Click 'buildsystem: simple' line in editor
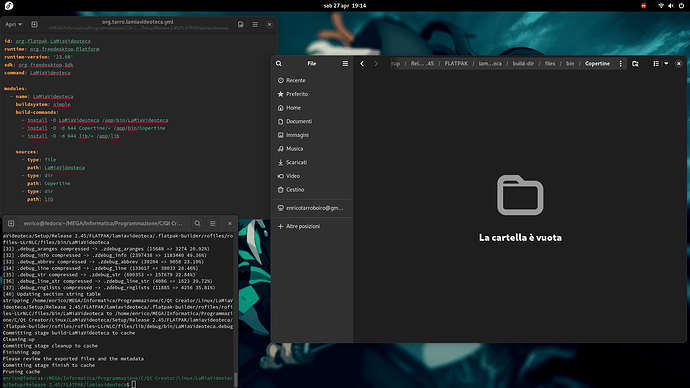This screenshot has width=690, height=388. pos(43,105)
